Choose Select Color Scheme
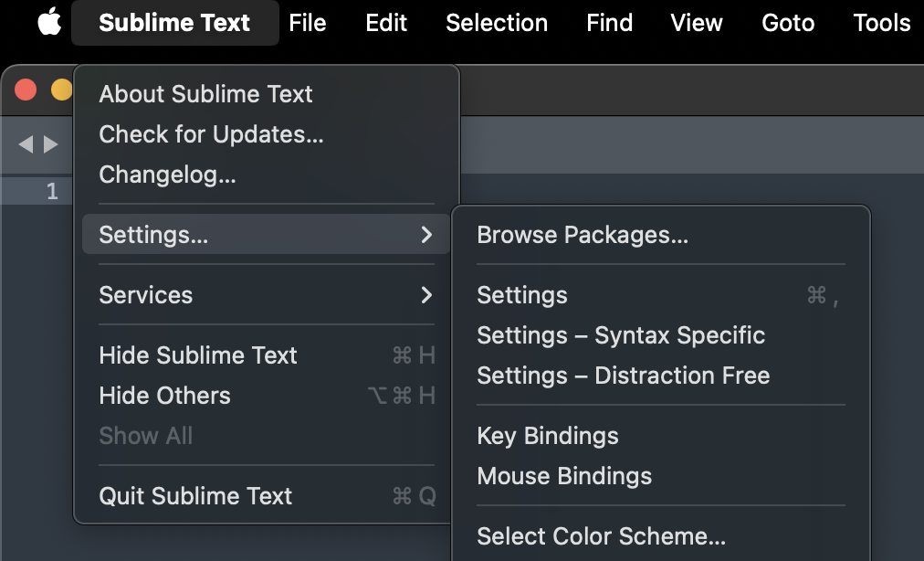Viewport: 924px width, 561px height. click(601, 536)
